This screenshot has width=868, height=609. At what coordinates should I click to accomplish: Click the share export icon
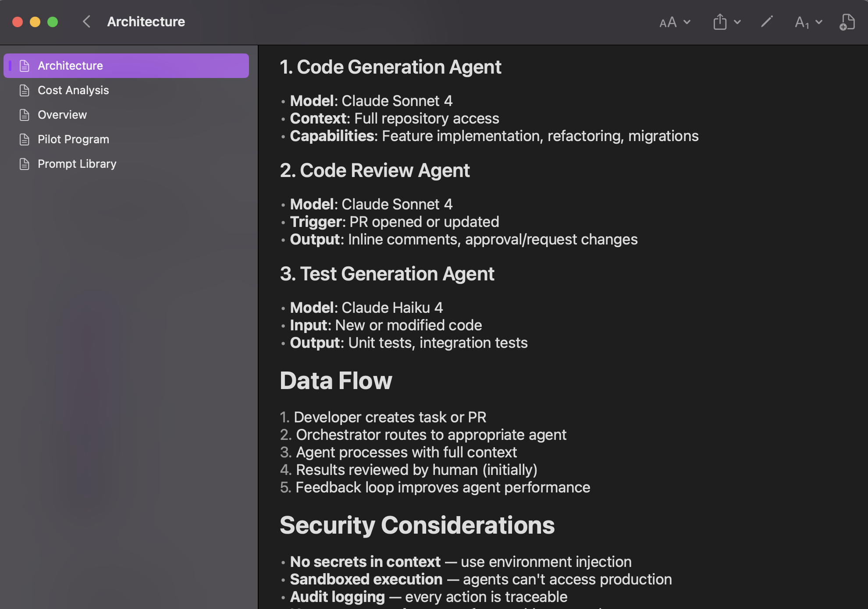(720, 22)
